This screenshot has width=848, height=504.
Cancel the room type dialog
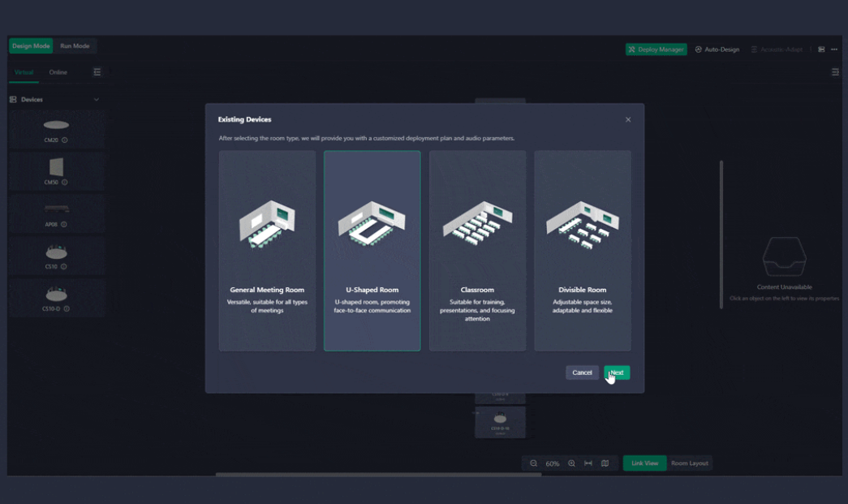[x=582, y=373]
